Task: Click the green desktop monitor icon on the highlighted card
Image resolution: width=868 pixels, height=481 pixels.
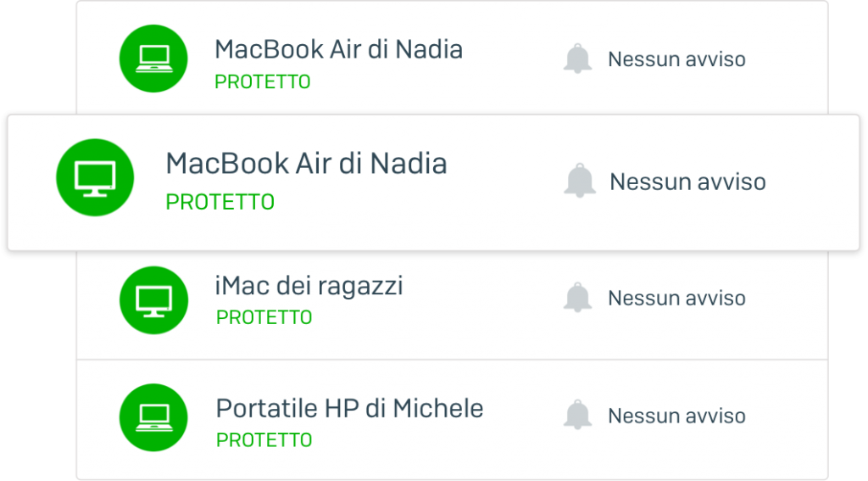Action: [x=95, y=177]
